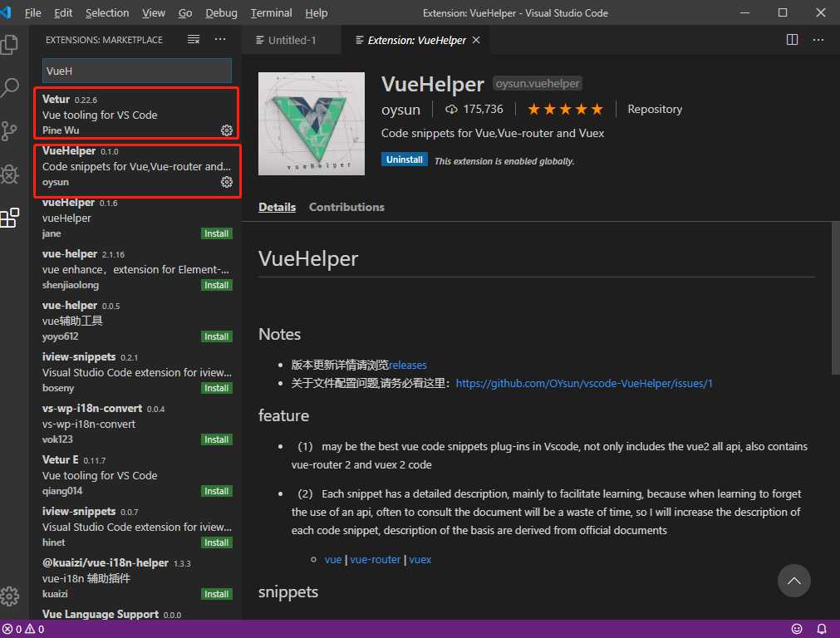The image size is (840, 638).
Task: Open the Go menu
Action: pos(184,12)
